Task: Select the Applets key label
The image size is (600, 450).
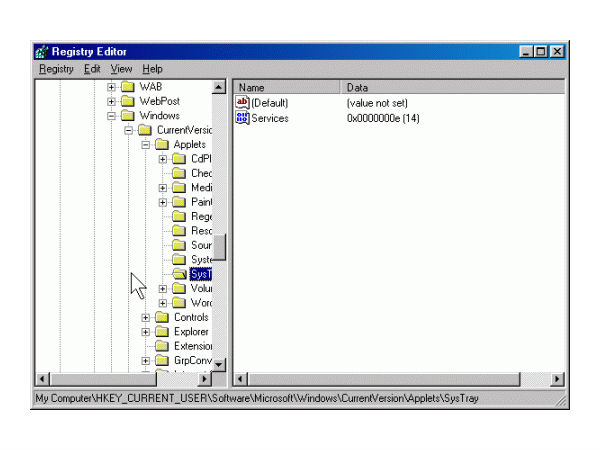Action: point(190,145)
